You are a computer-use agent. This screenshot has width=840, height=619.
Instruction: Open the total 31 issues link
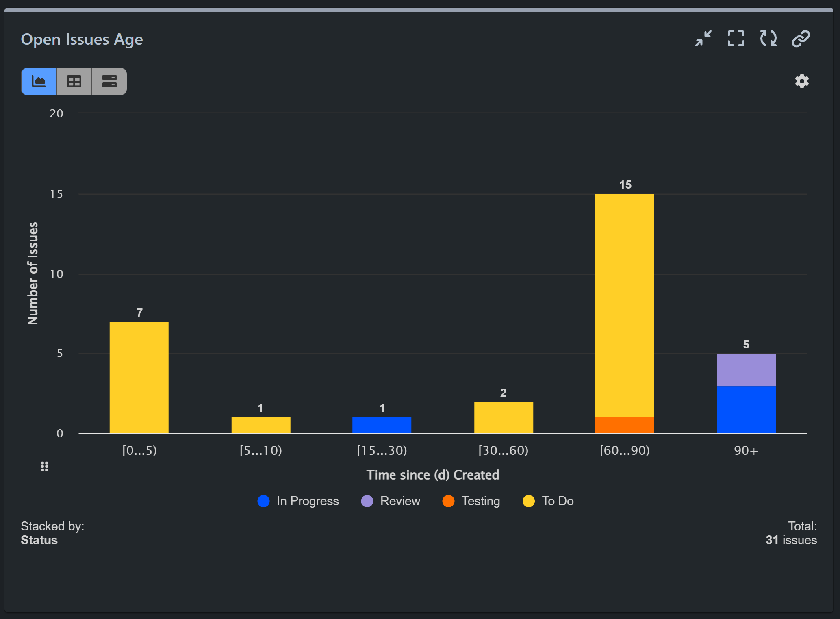[791, 540]
